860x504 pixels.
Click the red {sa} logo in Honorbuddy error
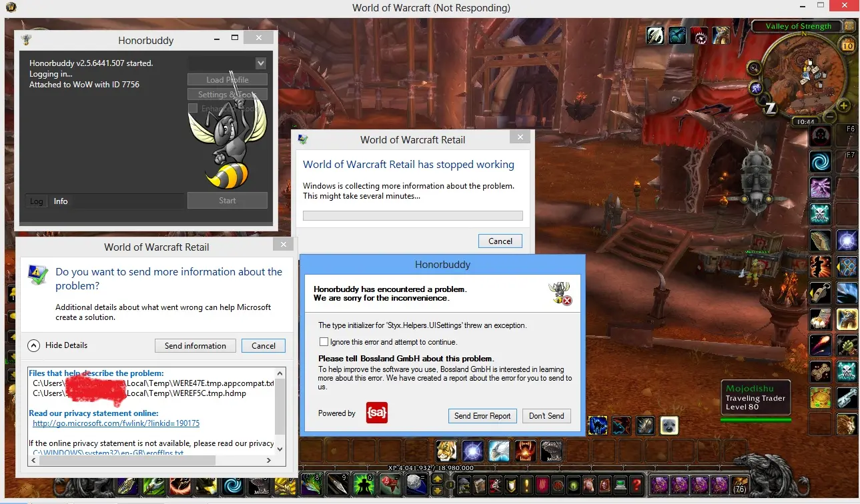(x=377, y=413)
